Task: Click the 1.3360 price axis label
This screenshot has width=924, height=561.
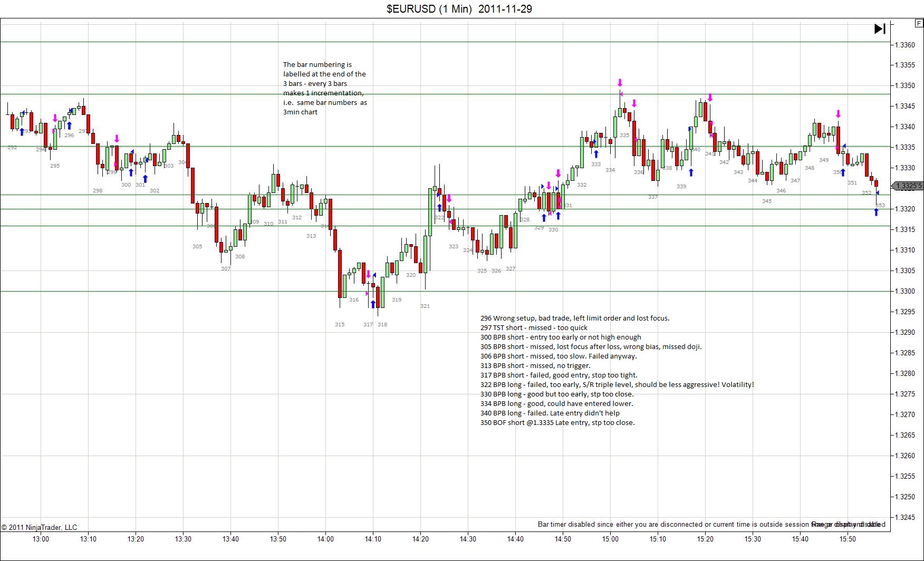Action: tap(905, 45)
